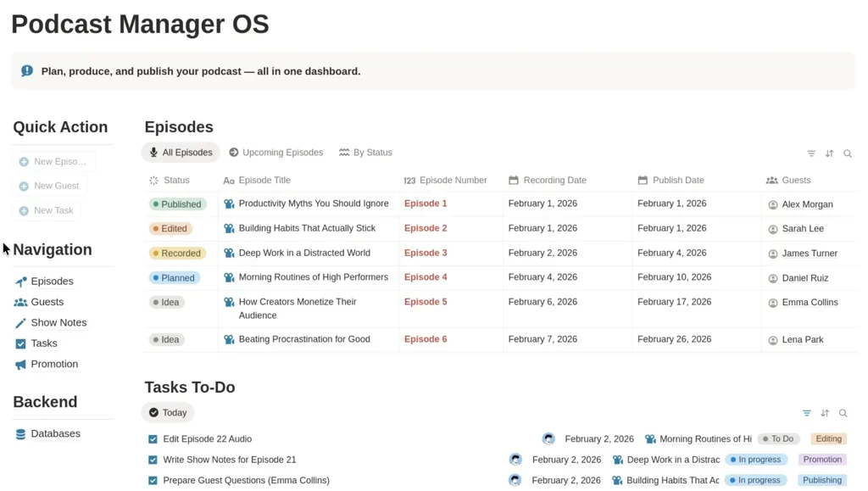This screenshot has width=868, height=491.
Task: Click the page icon of Productivity Myths You Should Ignore
Action: [229, 204]
